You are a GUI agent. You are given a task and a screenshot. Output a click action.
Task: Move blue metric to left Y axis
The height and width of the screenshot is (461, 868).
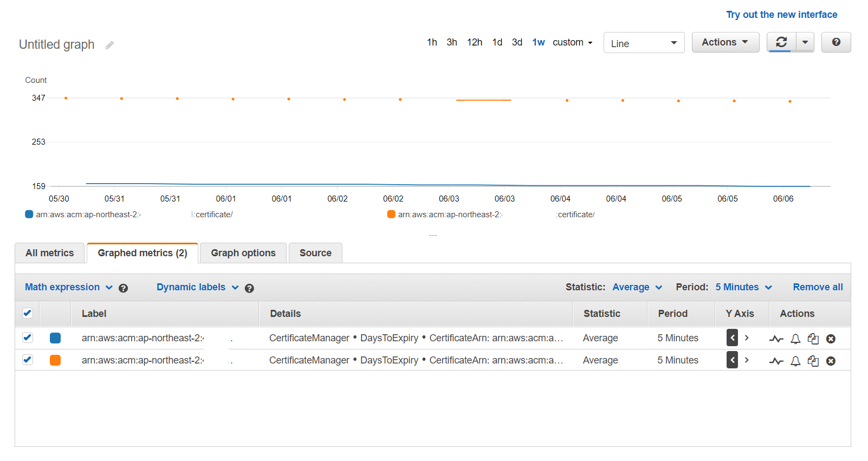[x=732, y=338]
